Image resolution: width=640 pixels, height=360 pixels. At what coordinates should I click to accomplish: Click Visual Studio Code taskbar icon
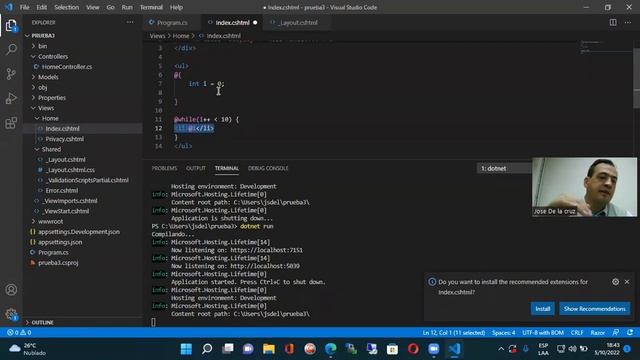pos(454,349)
